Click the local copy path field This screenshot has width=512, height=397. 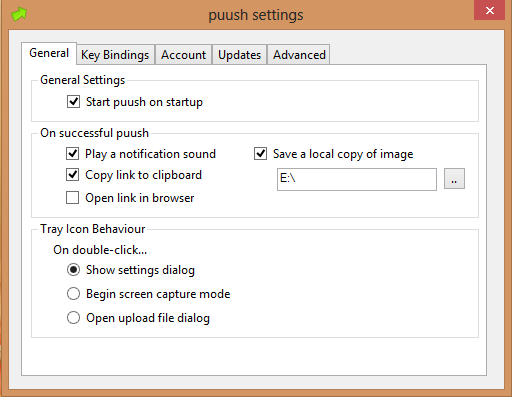click(x=357, y=179)
